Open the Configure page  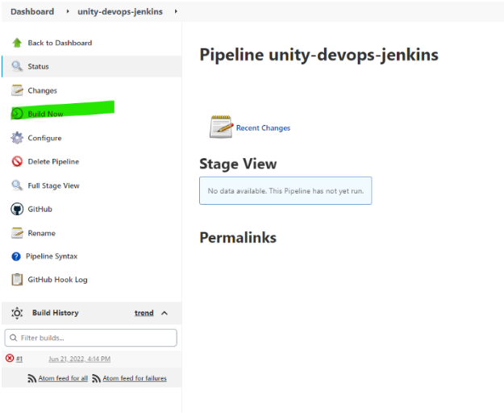44,138
